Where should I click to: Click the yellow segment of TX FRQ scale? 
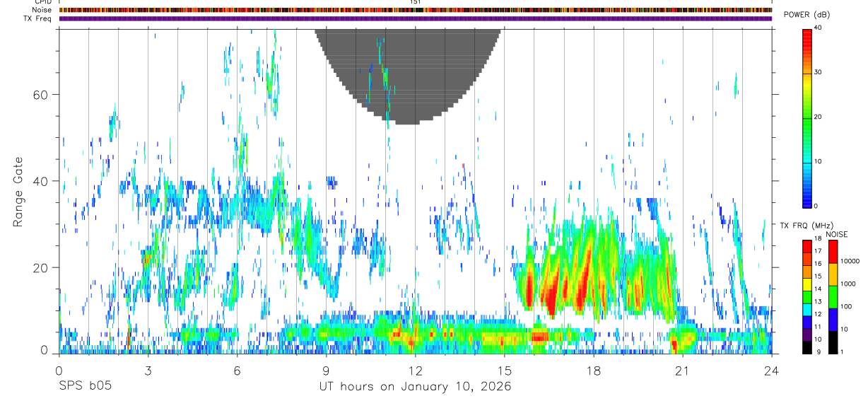tap(807, 284)
